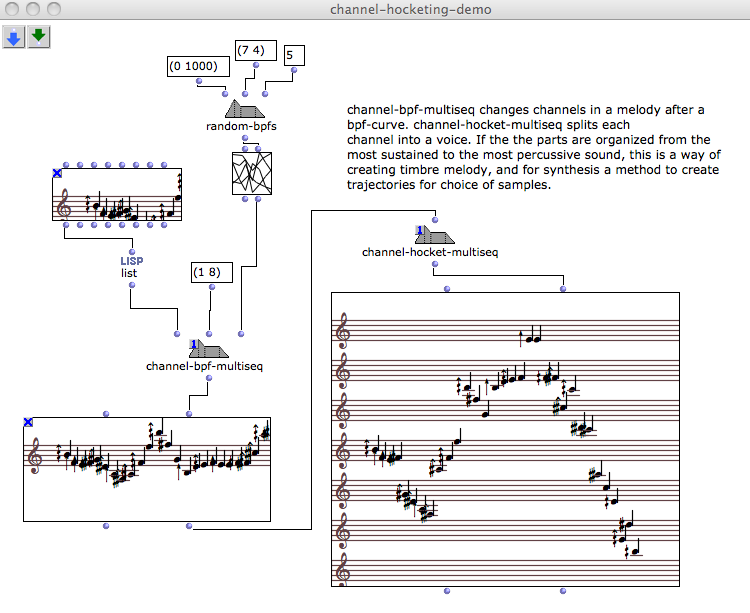Click the green add-output arrow icon
The width and height of the screenshot is (750, 613).
click(38, 37)
